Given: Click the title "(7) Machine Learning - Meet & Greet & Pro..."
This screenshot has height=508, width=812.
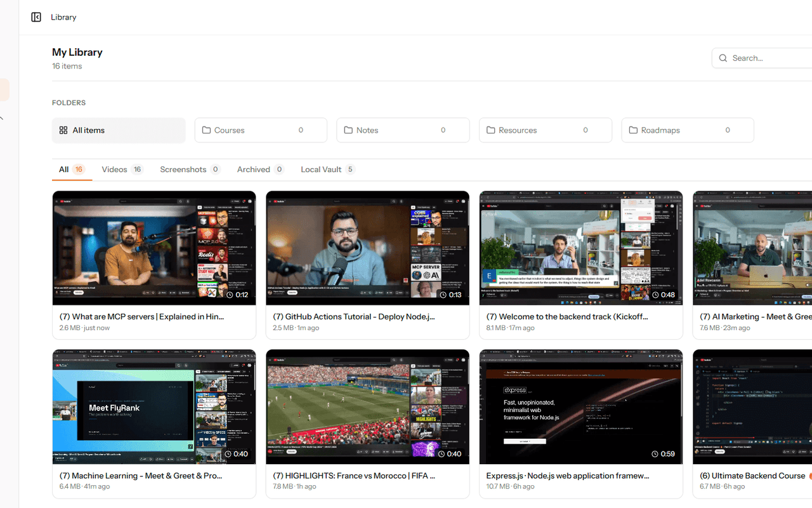Looking at the screenshot, I should tap(141, 476).
